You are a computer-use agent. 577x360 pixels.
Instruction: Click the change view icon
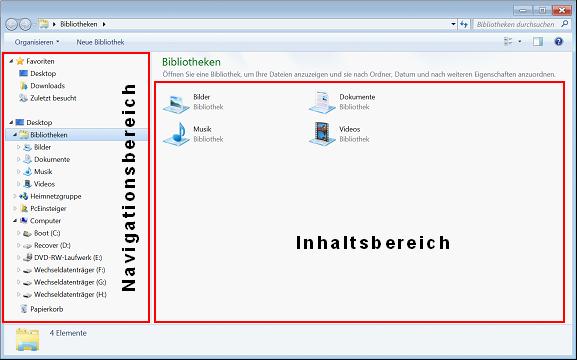point(508,42)
